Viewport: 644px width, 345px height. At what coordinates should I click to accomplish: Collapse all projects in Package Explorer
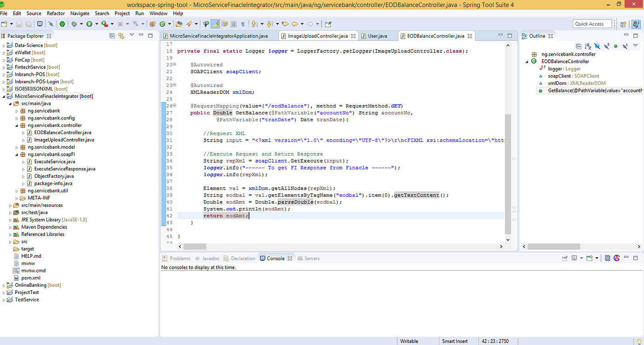coord(112,36)
